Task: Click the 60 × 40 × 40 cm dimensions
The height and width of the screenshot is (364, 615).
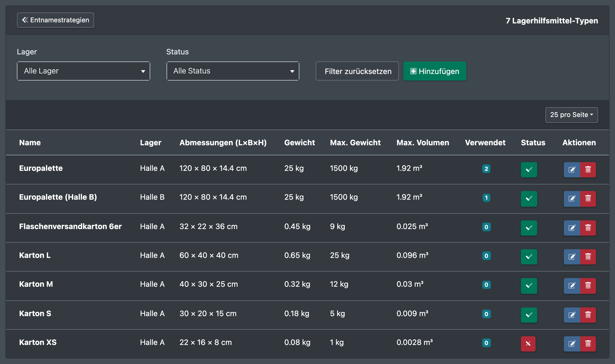Action: point(209,255)
